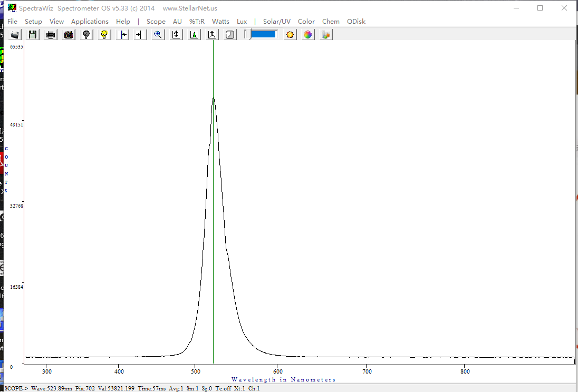
Task: Print the spectrum graph
Action: [x=51, y=35]
